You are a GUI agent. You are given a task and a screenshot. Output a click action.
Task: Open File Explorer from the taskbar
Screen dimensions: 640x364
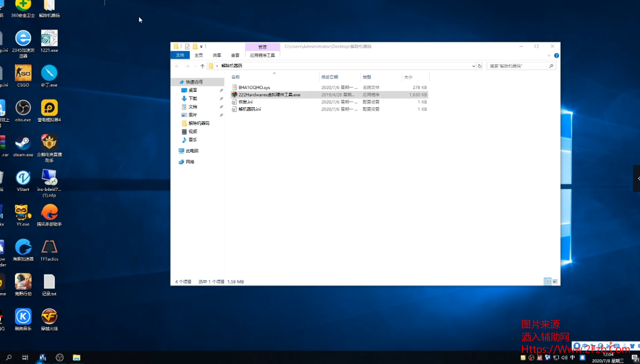(76, 358)
